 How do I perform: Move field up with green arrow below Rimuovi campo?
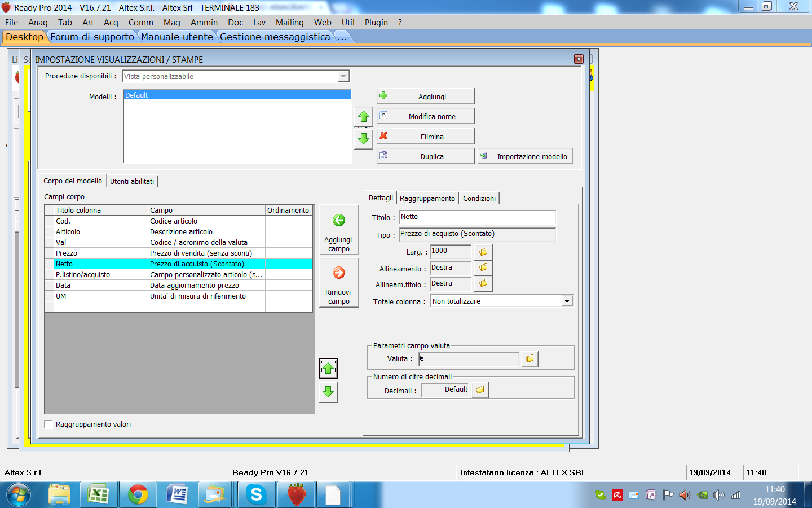click(x=328, y=369)
